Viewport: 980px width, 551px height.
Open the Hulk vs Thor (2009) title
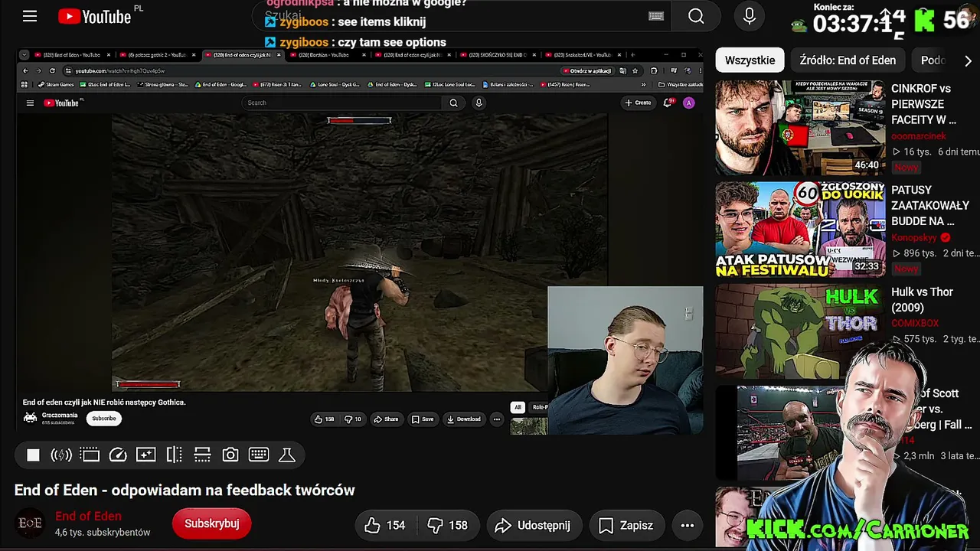pos(922,300)
